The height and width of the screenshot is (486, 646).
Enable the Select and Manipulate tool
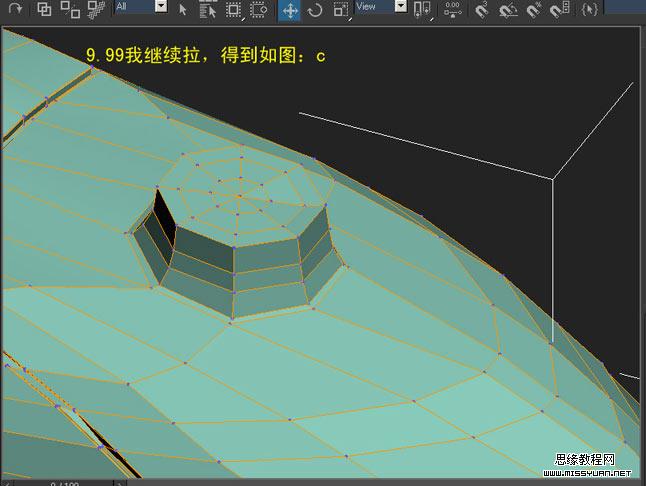(x=453, y=9)
